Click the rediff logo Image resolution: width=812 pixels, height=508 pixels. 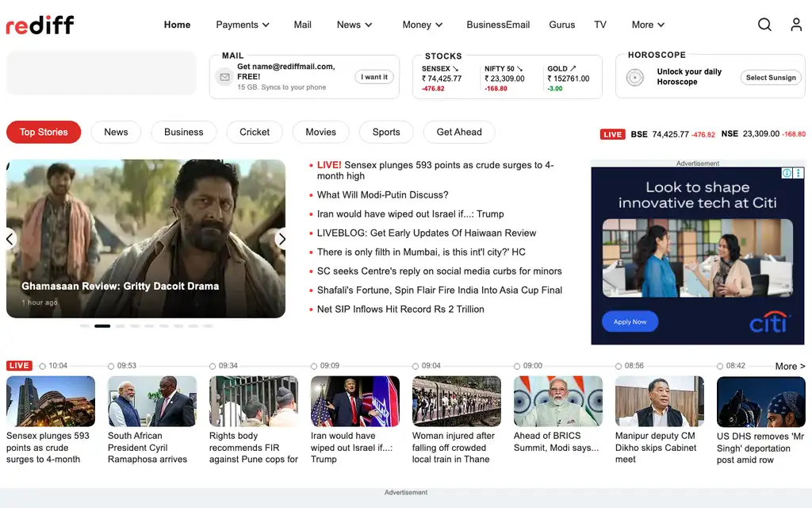point(40,25)
